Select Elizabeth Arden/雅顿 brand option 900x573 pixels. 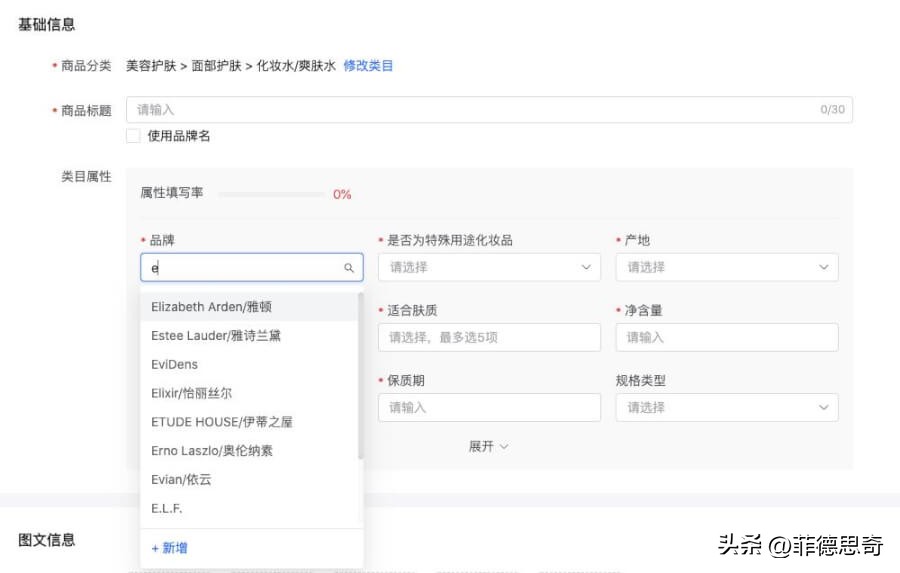249,307
